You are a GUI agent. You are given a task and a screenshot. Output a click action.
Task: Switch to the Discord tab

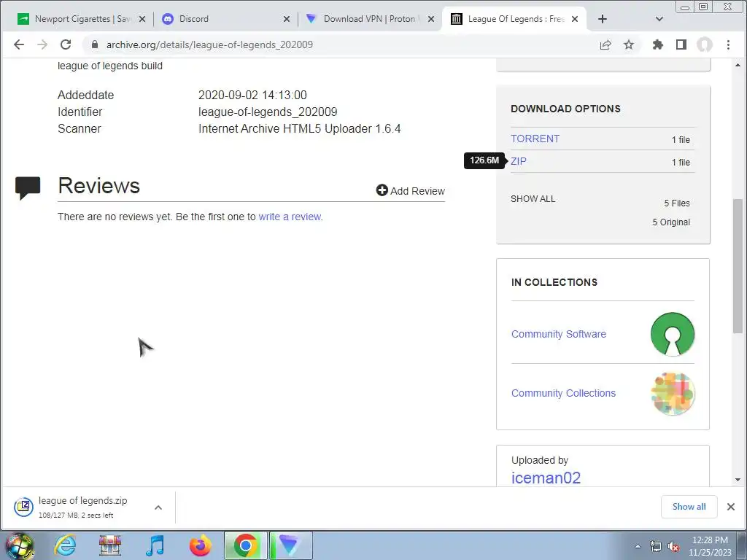(x=225, y=19)
